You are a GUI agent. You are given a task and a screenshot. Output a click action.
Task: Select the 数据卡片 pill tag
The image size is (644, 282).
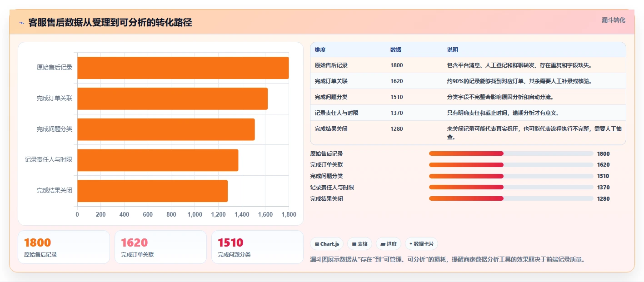point(421,244)
